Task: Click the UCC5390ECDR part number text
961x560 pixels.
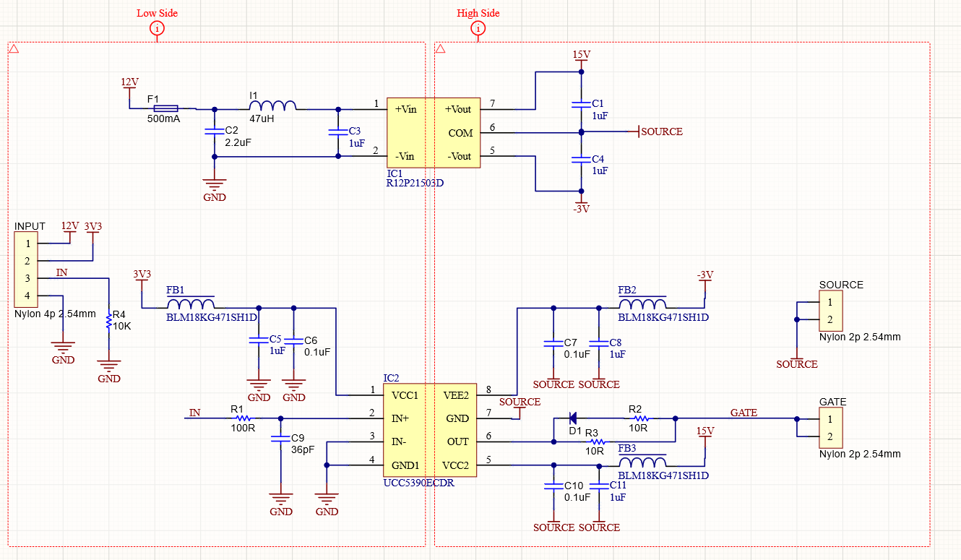Action: tap(419, 483)
